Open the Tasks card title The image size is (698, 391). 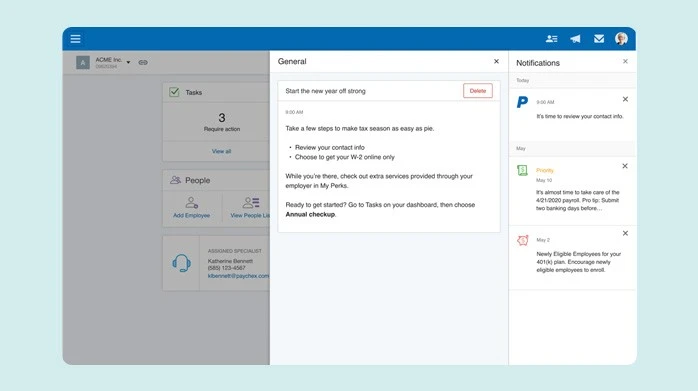(194, 93)
